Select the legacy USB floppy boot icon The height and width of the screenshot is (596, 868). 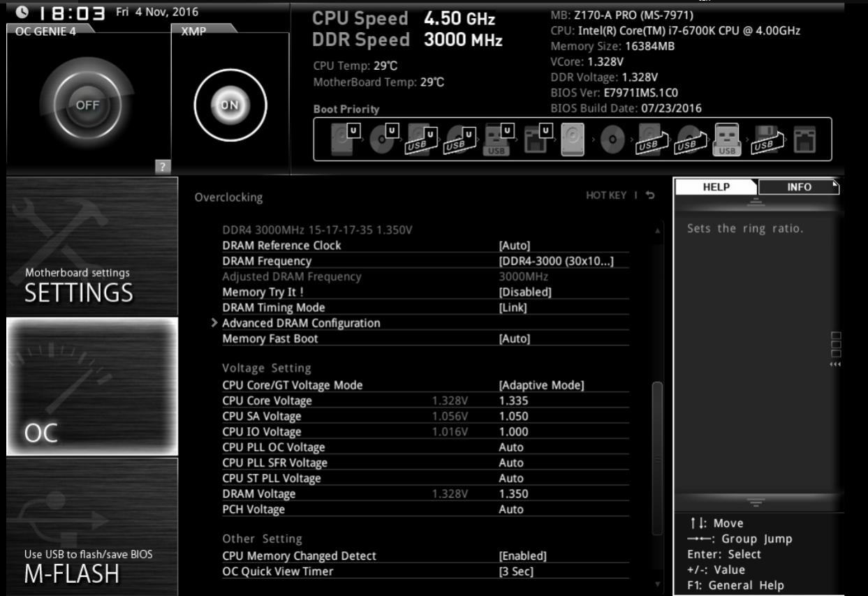pyautogui.click(x=769, y=140)
